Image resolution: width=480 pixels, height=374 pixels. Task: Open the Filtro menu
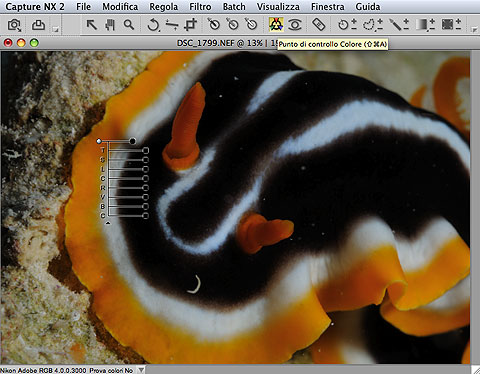[x=200, y=7]
